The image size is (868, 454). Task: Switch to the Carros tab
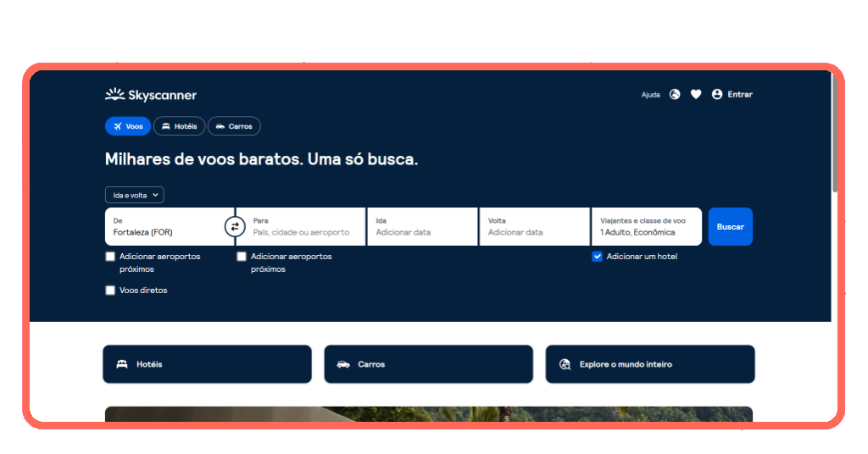tap(234, 126)
